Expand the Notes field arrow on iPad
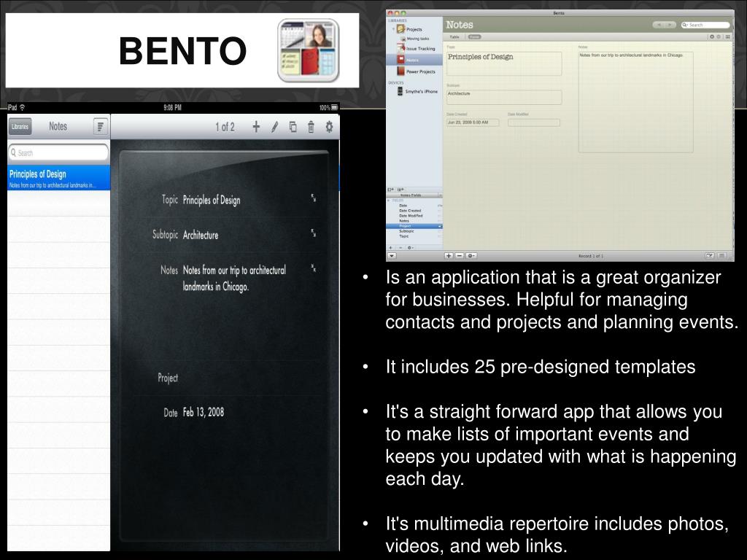 pos(313,268)
